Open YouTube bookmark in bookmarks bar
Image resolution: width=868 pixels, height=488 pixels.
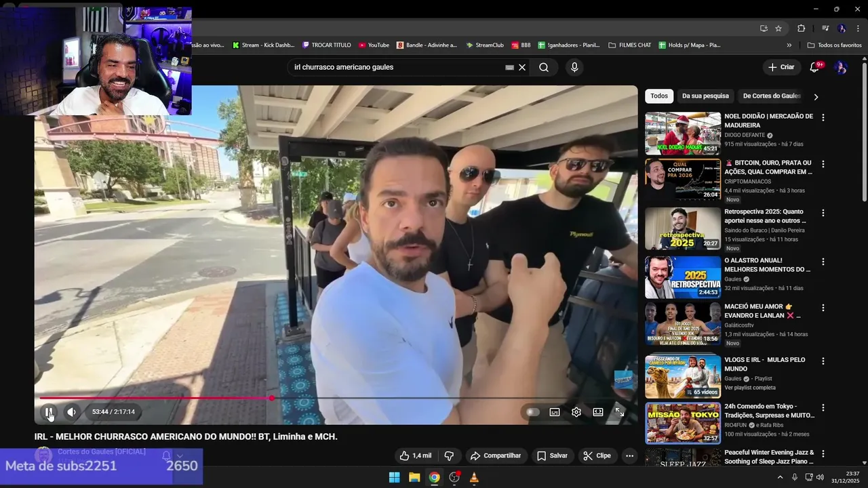(374, 45)
